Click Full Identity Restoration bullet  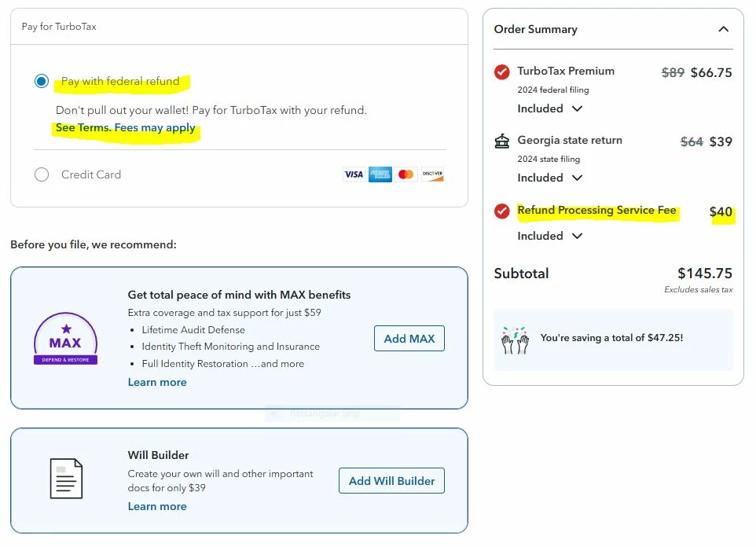(222, 364)
